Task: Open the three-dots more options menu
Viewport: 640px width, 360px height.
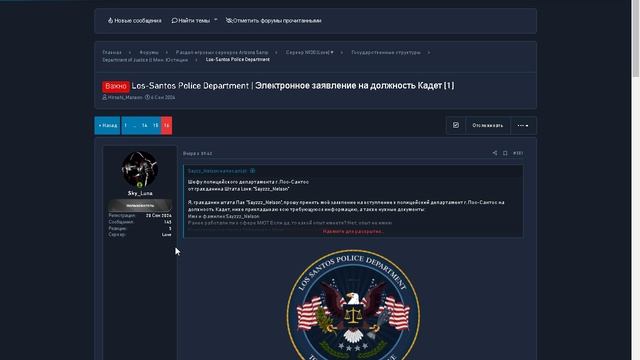Action: tap(523, 125)
